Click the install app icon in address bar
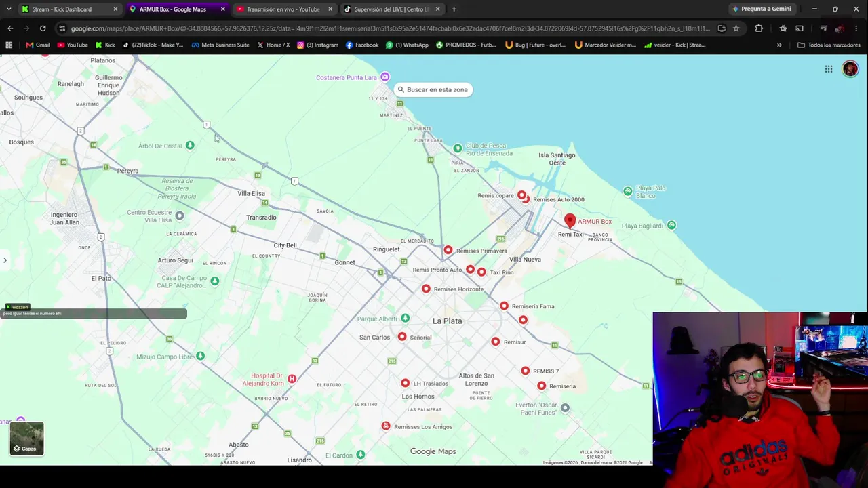 coord(722,28)
